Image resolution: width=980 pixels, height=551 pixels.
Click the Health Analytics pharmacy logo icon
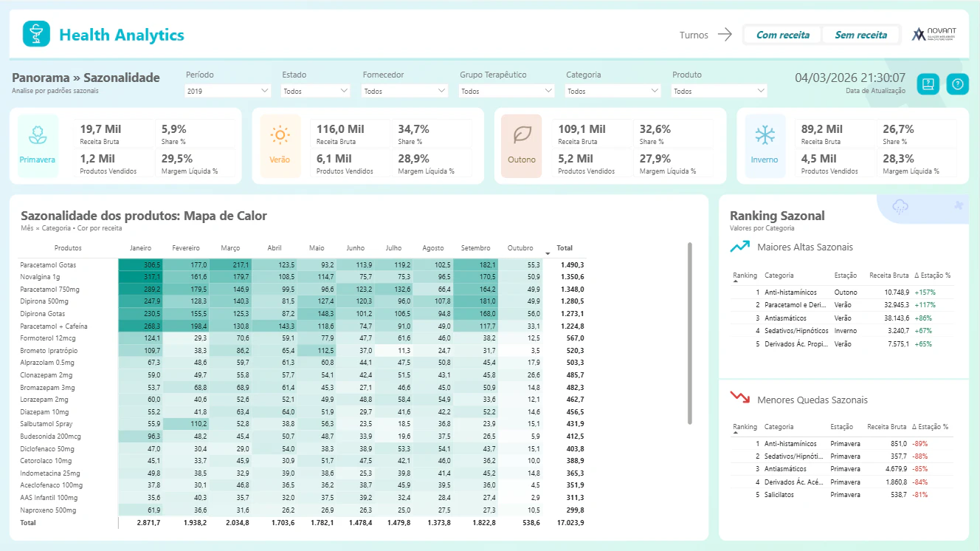tap(36, 34)
